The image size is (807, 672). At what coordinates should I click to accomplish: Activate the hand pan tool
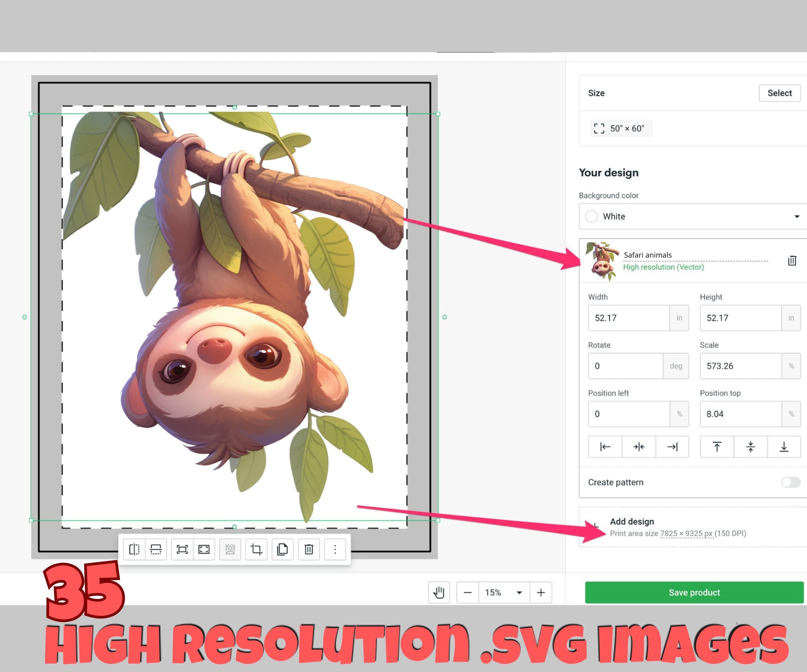[x=439, y=592]
